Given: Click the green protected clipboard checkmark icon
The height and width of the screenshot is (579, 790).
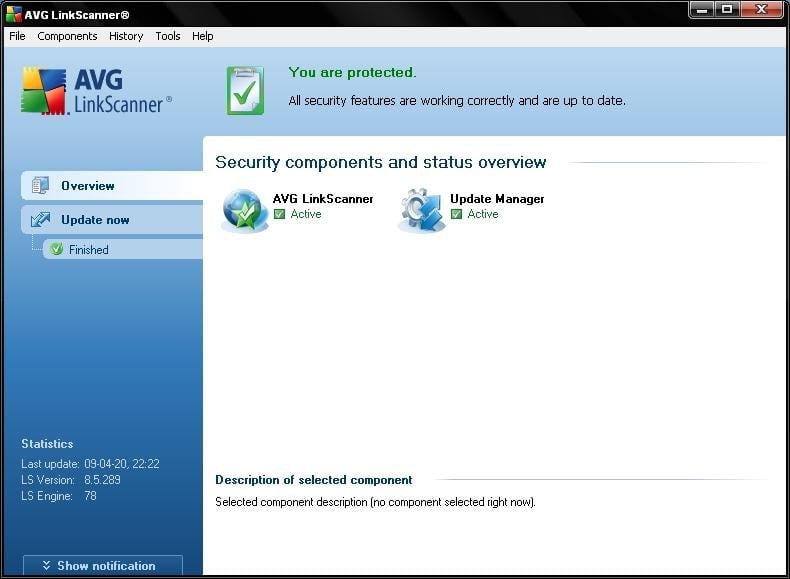Looking at the screenshot, I should point(245,91).
